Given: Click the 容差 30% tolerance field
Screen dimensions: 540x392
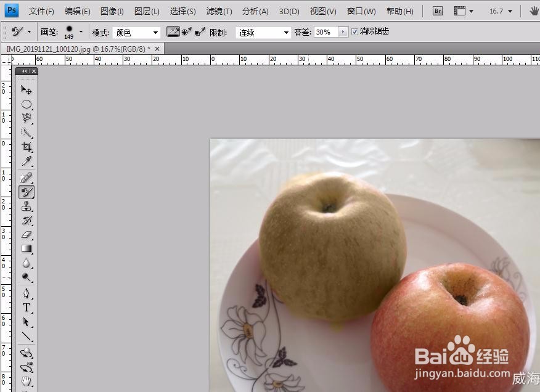Looking at the screenshot, I should point(326,32).
